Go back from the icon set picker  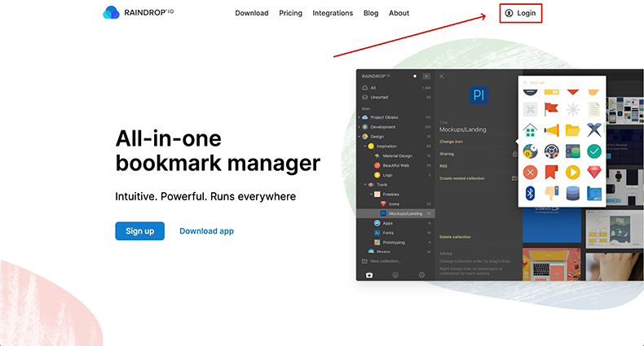tap(525, 82)
